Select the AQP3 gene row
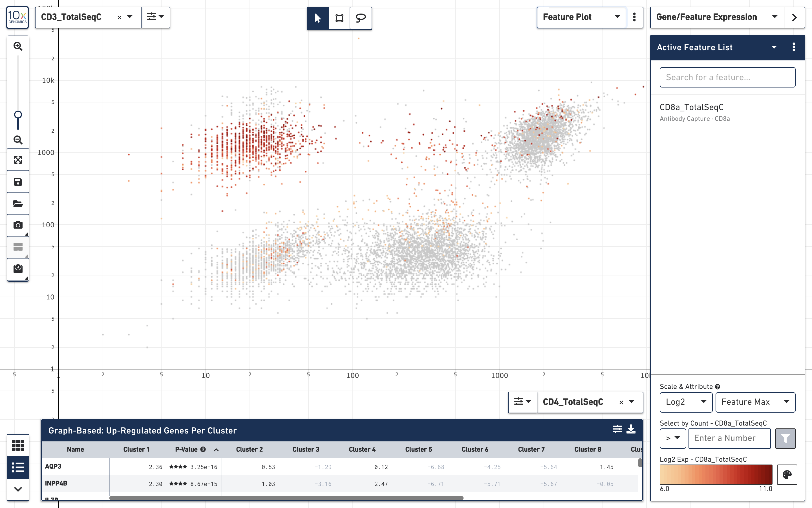Screen dimensions: 812x508 tap(339, 467)
